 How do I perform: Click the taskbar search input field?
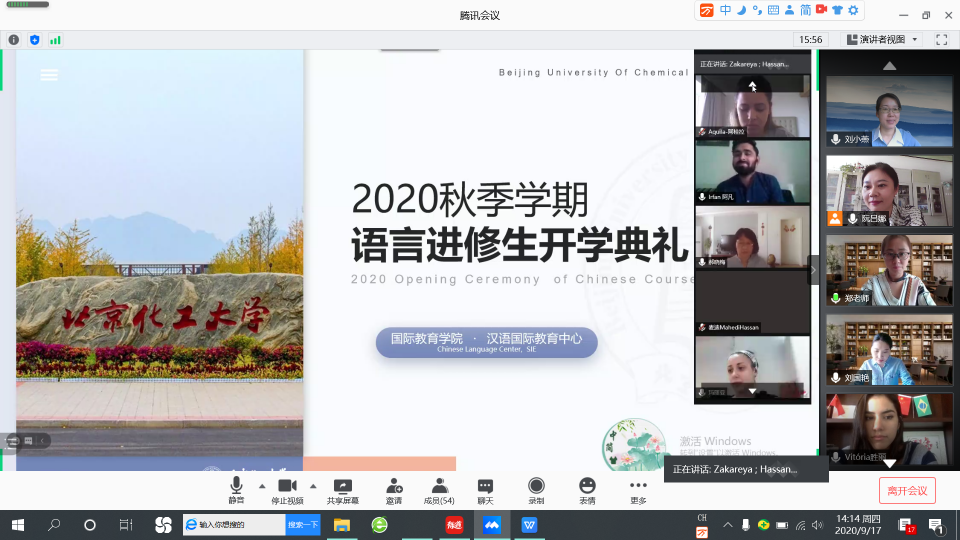click(x=234, y=525)
